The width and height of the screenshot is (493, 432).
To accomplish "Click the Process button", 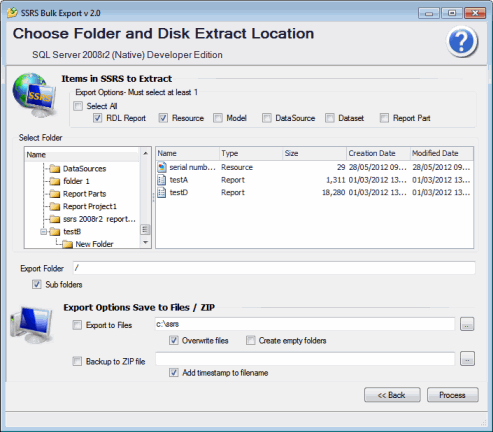I will (452, 395).
